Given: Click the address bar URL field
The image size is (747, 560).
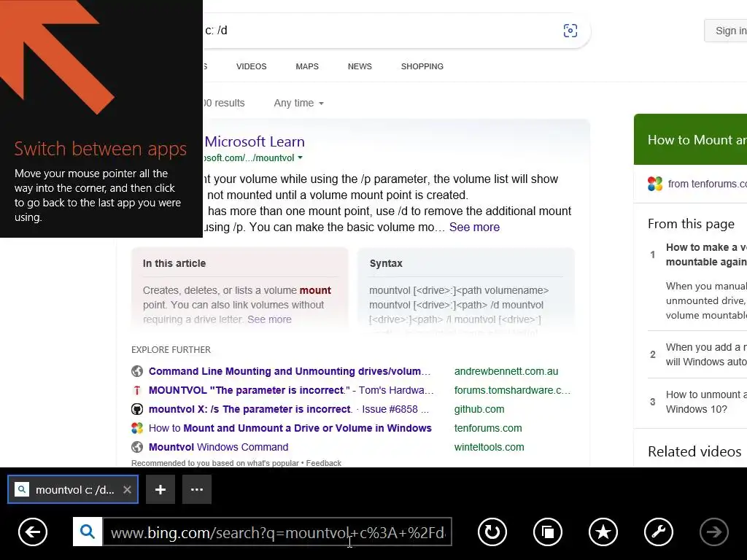Looking at the screenshot, I should [x=277, y=532].
